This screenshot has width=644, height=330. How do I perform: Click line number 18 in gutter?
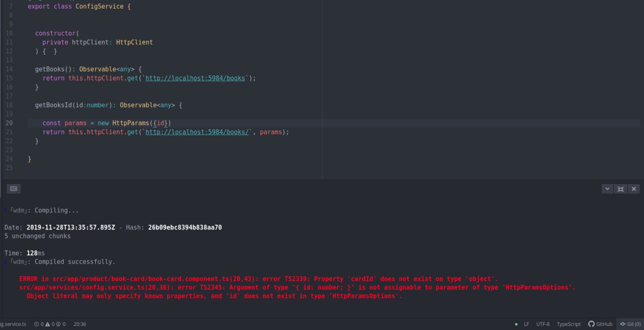tap(9, 105)
